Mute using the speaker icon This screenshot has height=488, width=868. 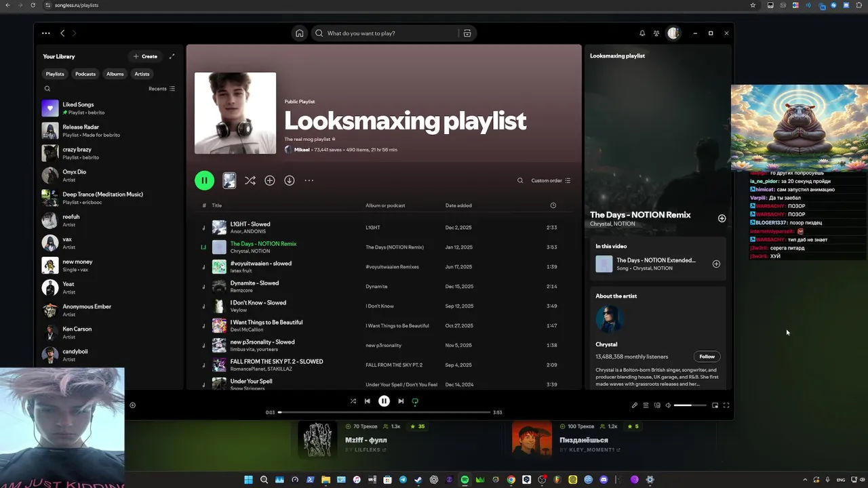click(668, 405)
